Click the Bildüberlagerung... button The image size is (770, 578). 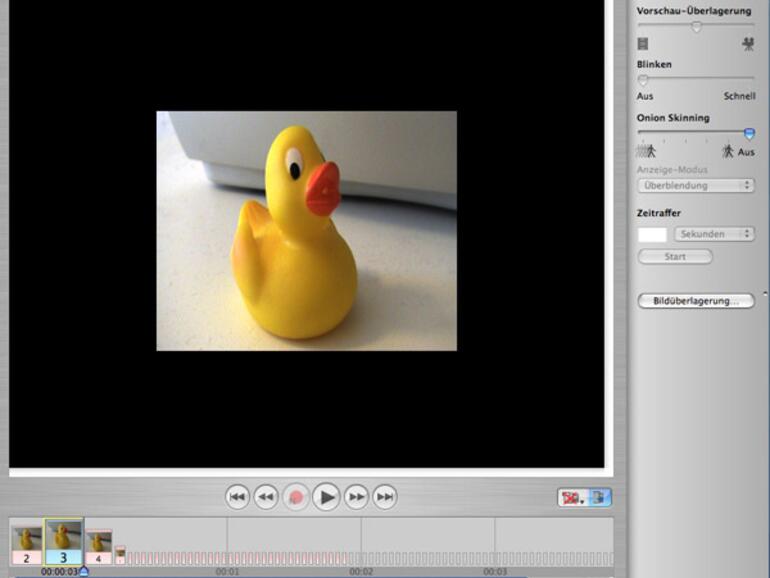[695, 301]
